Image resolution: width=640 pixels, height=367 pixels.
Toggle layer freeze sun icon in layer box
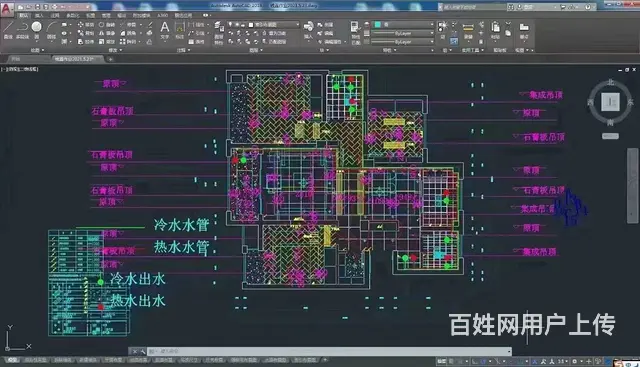pyautogui.click(x=237, y=25)
